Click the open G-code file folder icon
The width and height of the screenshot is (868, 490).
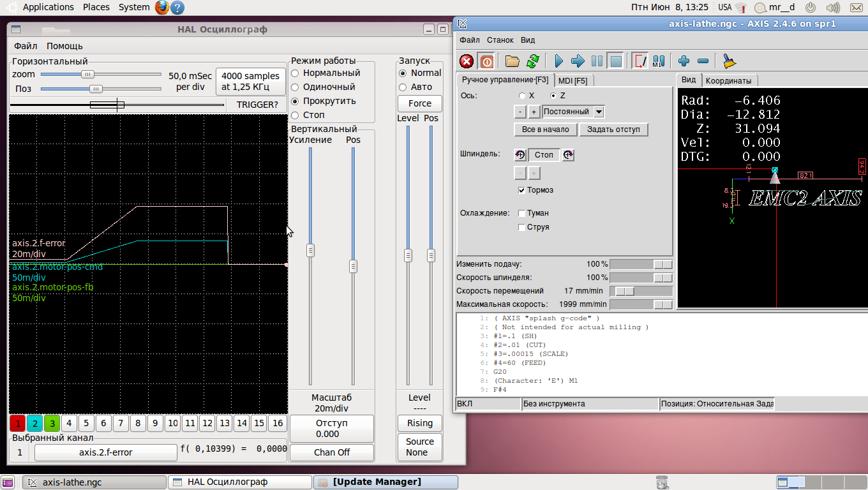pos(512,61)
